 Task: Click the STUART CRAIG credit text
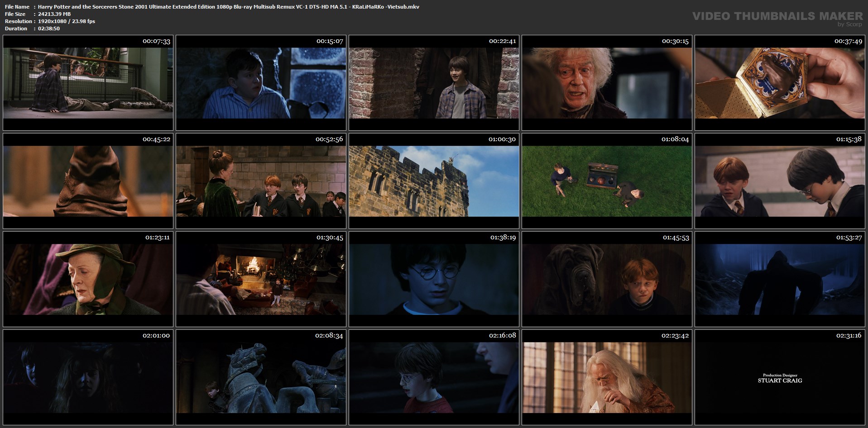click(780, 381)
